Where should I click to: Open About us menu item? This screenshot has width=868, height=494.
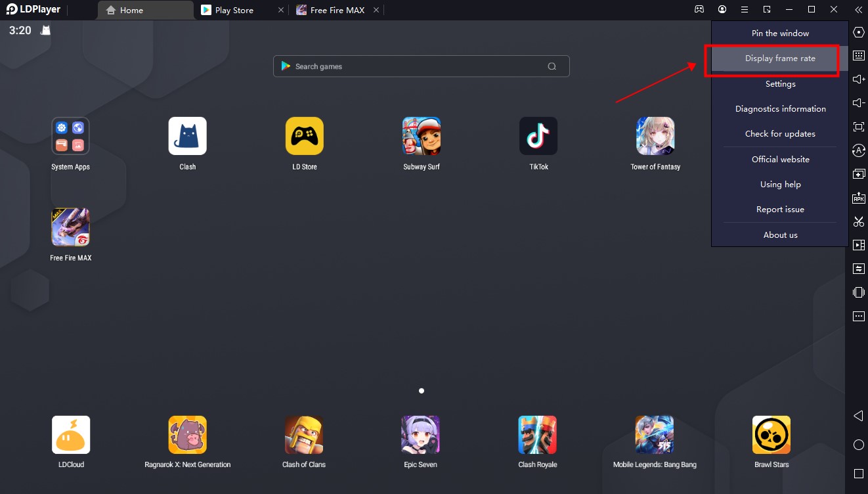[x=780, y=235]
